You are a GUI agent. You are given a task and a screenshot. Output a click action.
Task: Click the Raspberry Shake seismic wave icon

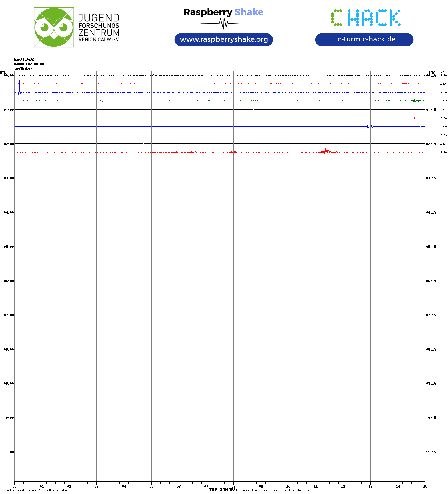(223, 23)
